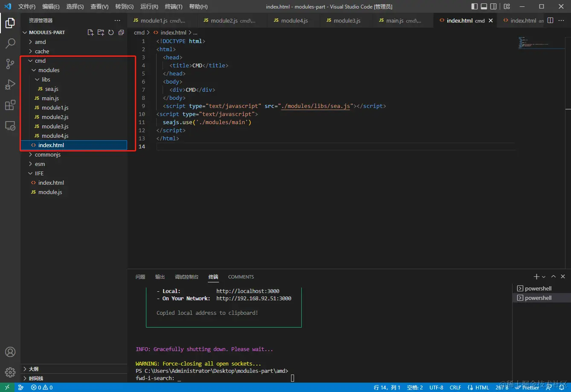Open the Extensions view
The width and height of the screenshot is (571, 392).
point(10,105)
